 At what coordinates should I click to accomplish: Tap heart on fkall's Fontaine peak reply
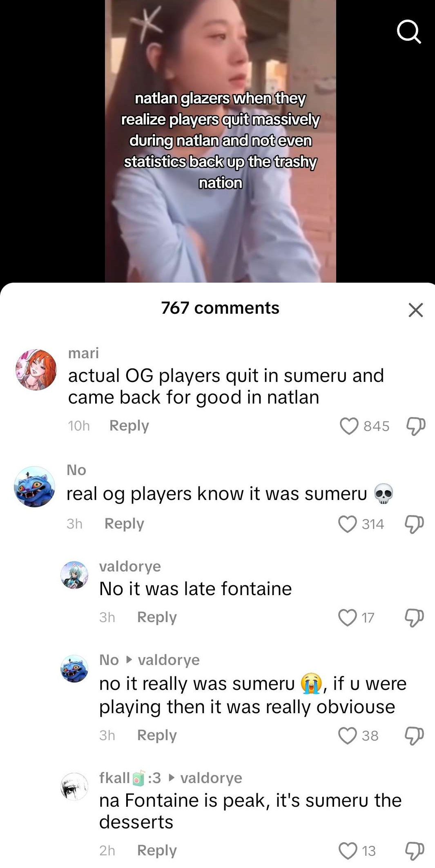pyautogui.click(x=348, y=851)
